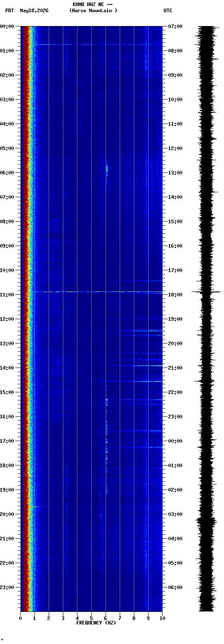Click the '(Horse Mountain )' station name
224x644 pixels.
point(93,11)
